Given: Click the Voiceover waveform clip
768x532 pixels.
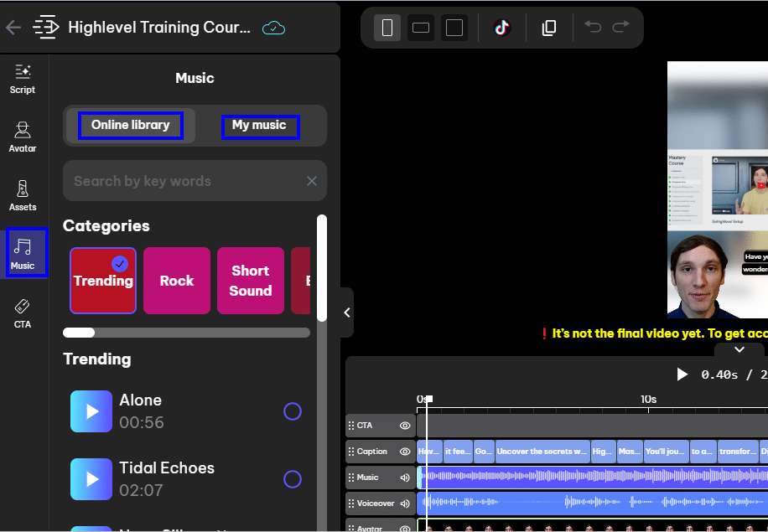Looking at the screenshot, I should point(592,504).
